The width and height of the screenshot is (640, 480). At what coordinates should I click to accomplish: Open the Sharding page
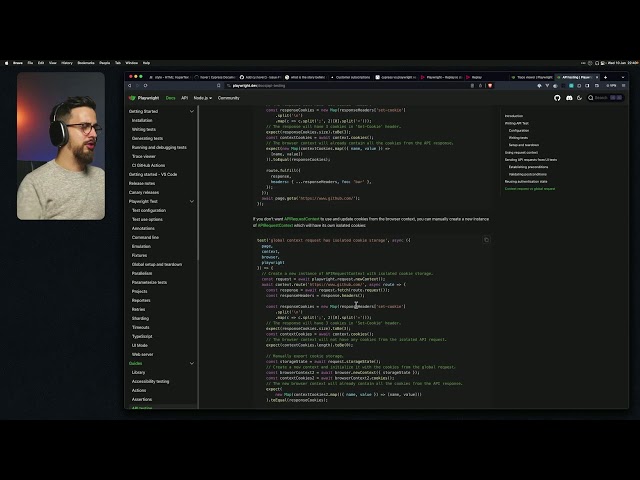[140, 318]
